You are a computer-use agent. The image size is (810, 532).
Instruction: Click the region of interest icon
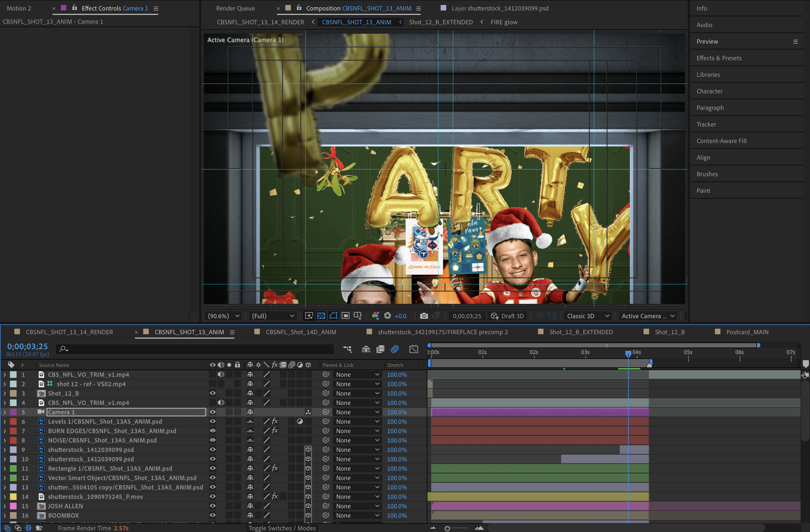click(346, 316)
